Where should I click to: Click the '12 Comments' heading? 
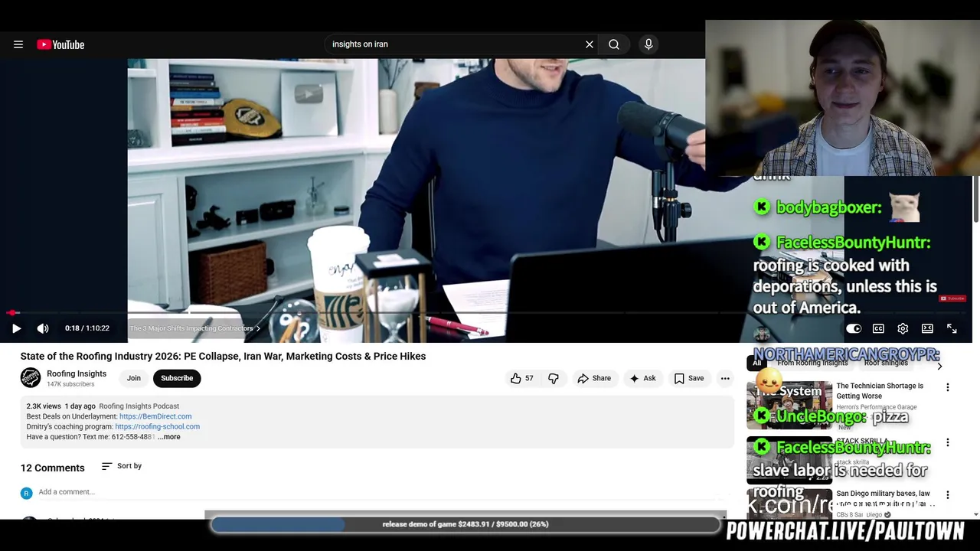(52, 468)
